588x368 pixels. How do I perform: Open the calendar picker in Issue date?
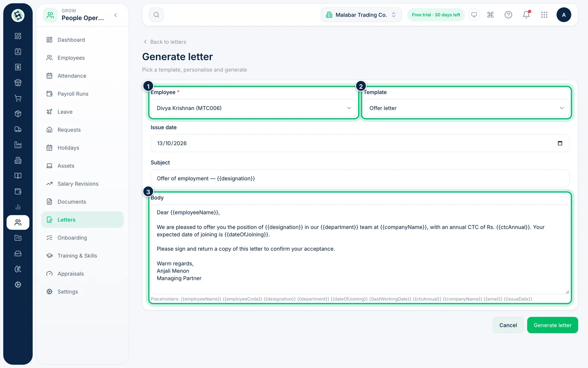coord(560,143)
